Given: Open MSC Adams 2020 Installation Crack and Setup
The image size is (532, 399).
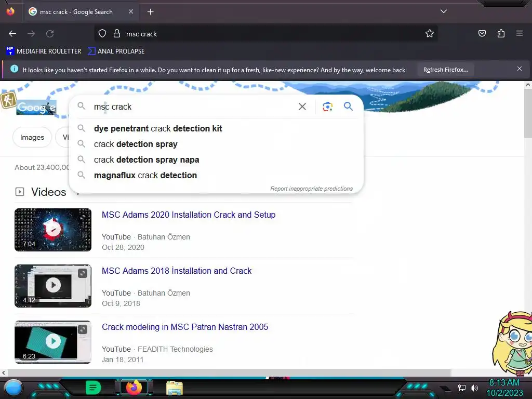Looking at the screenshot, I should [189, 215].
